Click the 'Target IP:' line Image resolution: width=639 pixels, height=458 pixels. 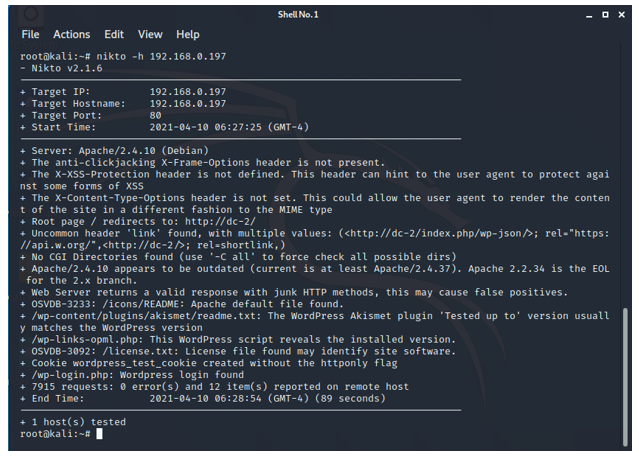pyautogui.click(x=123, y=92)
